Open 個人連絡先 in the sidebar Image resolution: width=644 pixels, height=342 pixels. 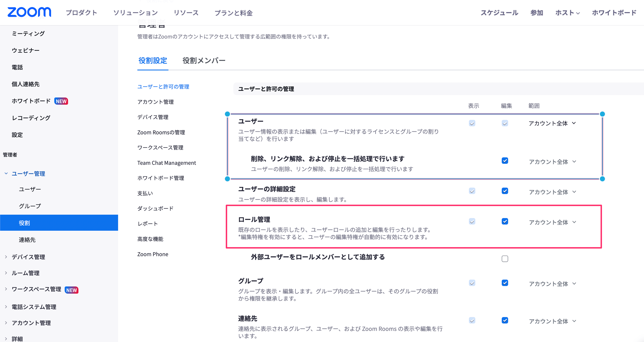coord(25,84)
